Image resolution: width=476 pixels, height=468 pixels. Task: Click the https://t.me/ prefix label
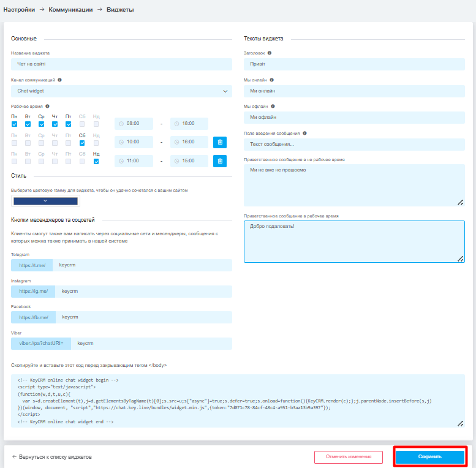pyautogui.click(x=32, y=265)
